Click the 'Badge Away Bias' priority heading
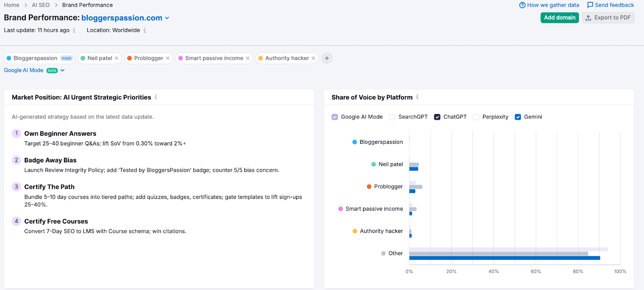 50,160
